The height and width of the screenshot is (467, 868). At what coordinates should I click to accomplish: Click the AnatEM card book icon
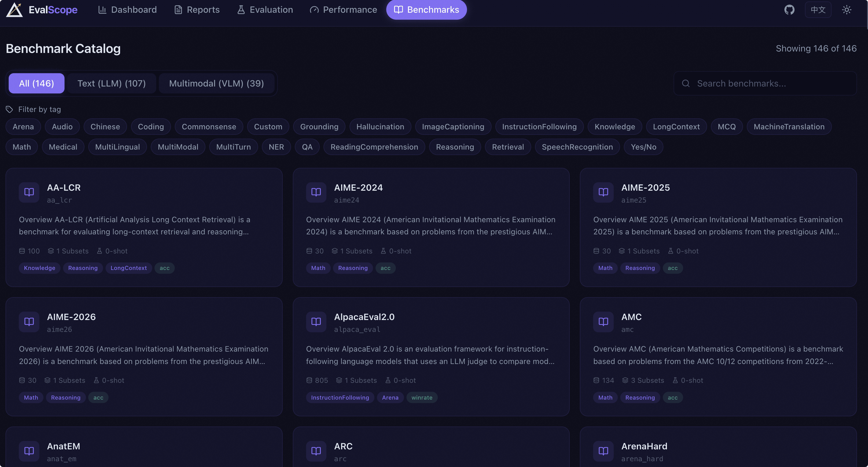click(29, 451)
